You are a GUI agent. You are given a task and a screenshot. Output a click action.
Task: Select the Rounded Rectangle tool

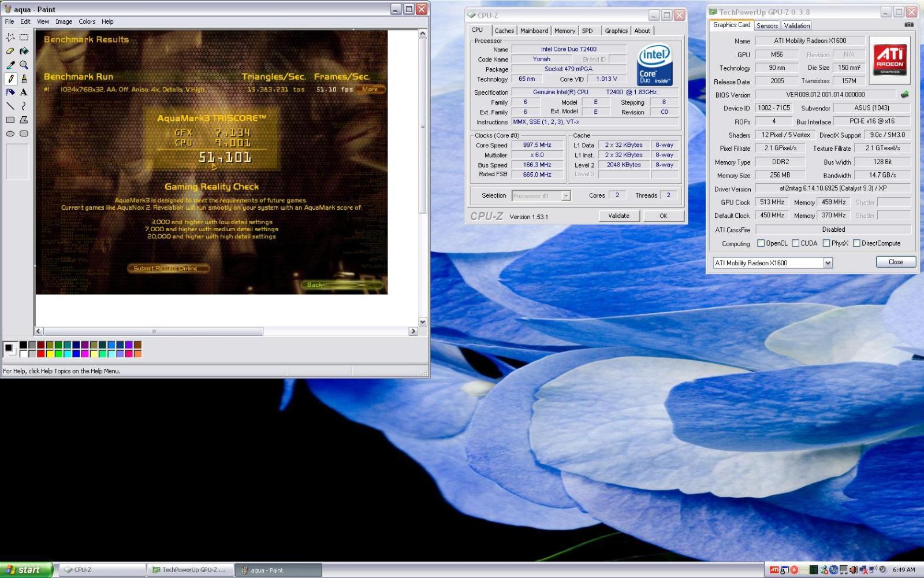pyautogui.click(x=24, y=134)
